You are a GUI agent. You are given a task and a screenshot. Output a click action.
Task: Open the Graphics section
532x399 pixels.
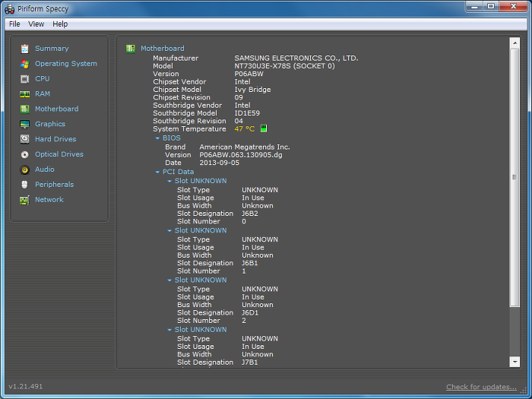(x=50, y=124)
